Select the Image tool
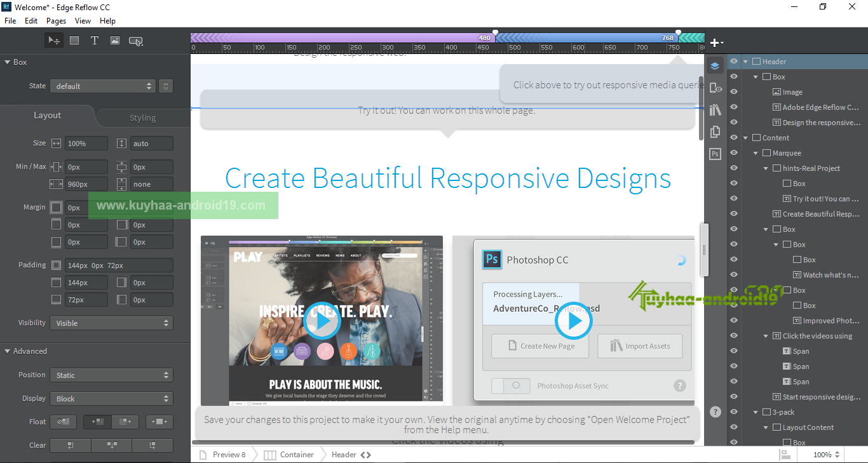The width and height of the screenshot is (868, 463). (x=115, y=41)
